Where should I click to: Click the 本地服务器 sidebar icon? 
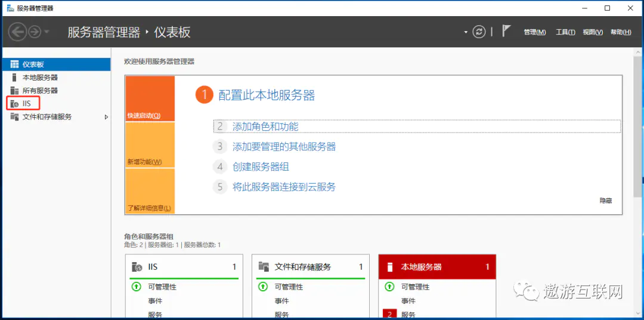14,78
